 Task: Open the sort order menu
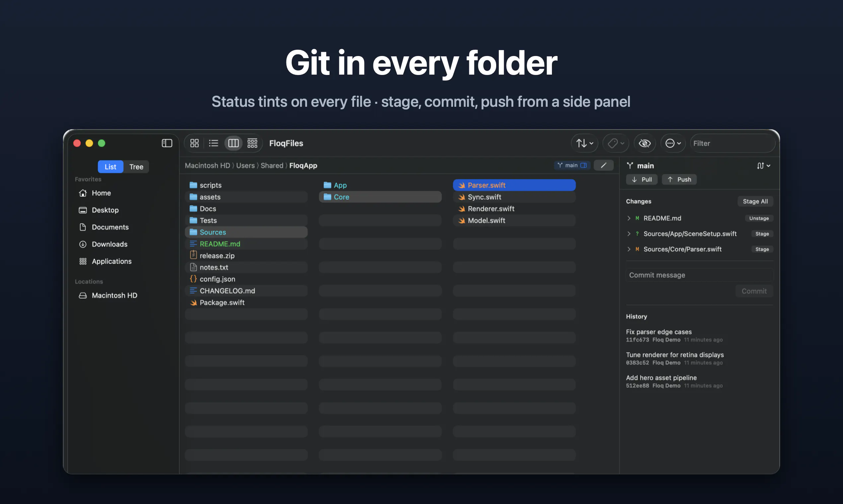coord(585,143)
